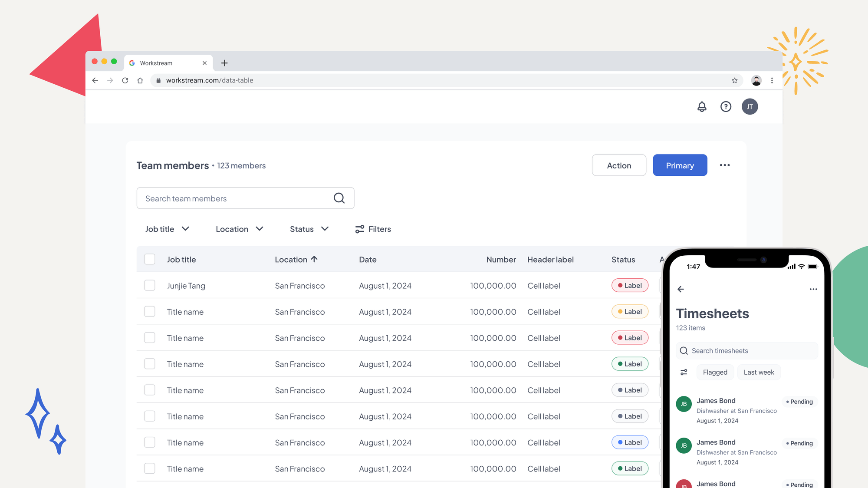Tap the filter icon beside Flagged chip
868x488 pixels.
click(684, 373)
